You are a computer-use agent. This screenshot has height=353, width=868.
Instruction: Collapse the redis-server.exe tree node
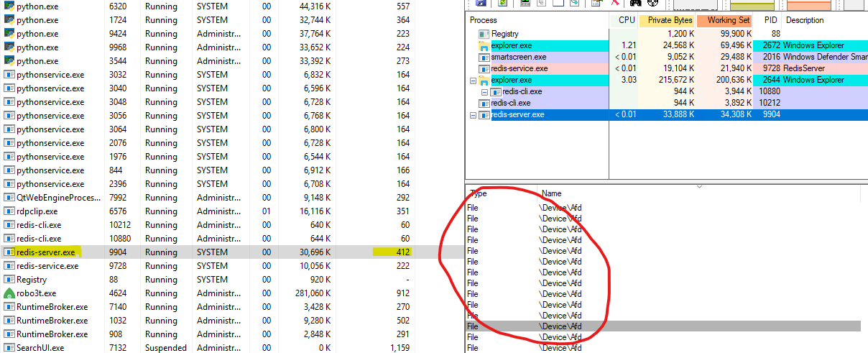click(x=472, y=114)
